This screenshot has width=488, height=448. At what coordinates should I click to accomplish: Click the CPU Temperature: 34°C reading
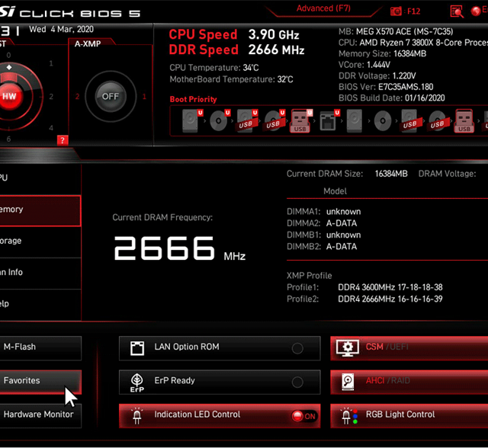214,68
